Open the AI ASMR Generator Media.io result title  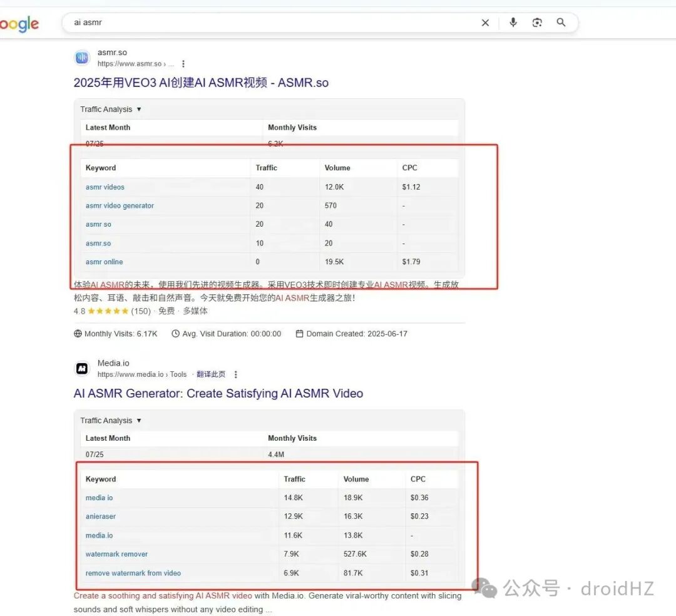(x=218, y=393)
